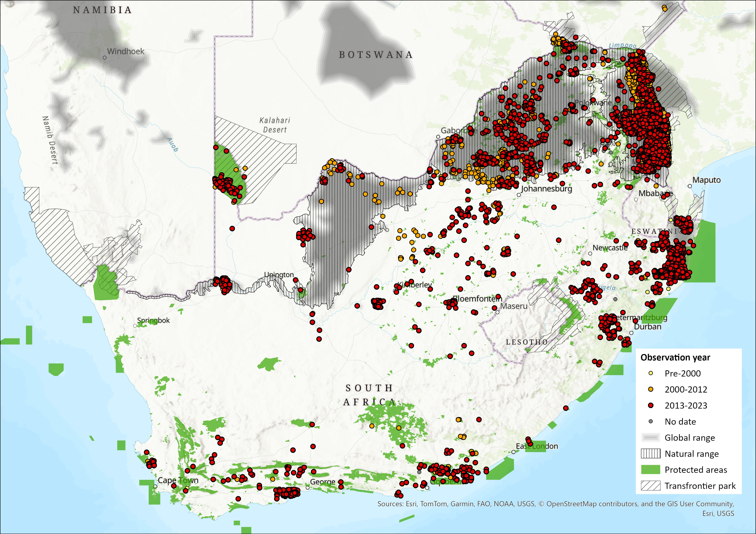Click the NAMIBIA country label
The image size is (756, 534).
pyautogui.click(x=102, y=10)
